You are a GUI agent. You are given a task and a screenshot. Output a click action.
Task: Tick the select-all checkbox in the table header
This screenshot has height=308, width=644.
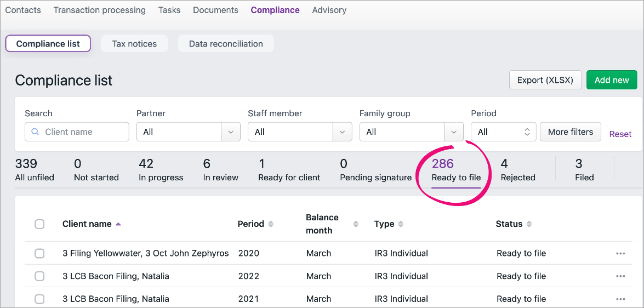tap(39, 224)
